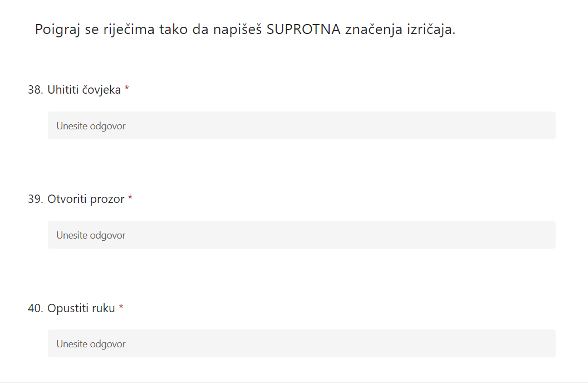The image size is (588, 383).
Task: Click the word "prozor" in question 39
Action: [x=107, y=199]
